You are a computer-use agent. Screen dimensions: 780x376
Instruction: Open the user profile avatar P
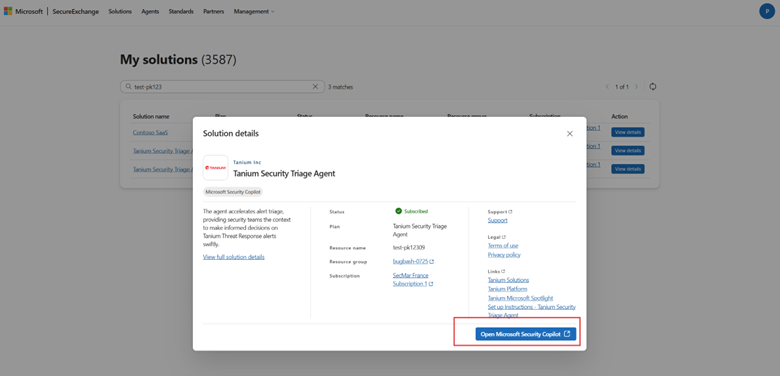click(x=767, y=11)
